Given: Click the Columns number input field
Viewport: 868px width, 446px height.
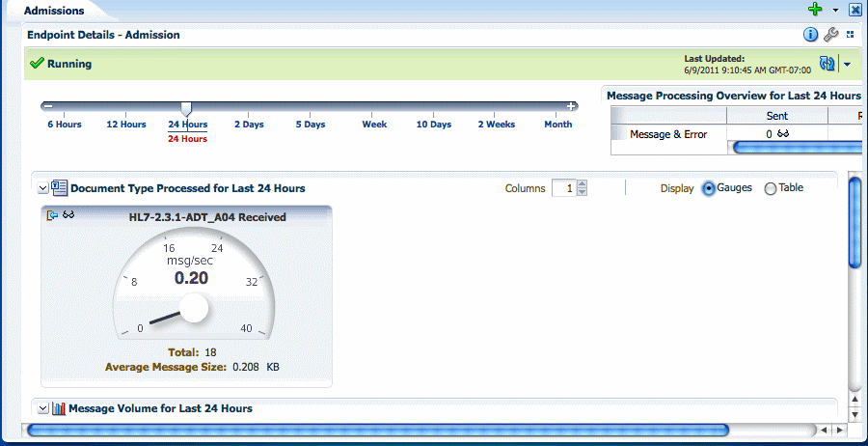Looking at the screenshot, I should [x=564, y=188].
